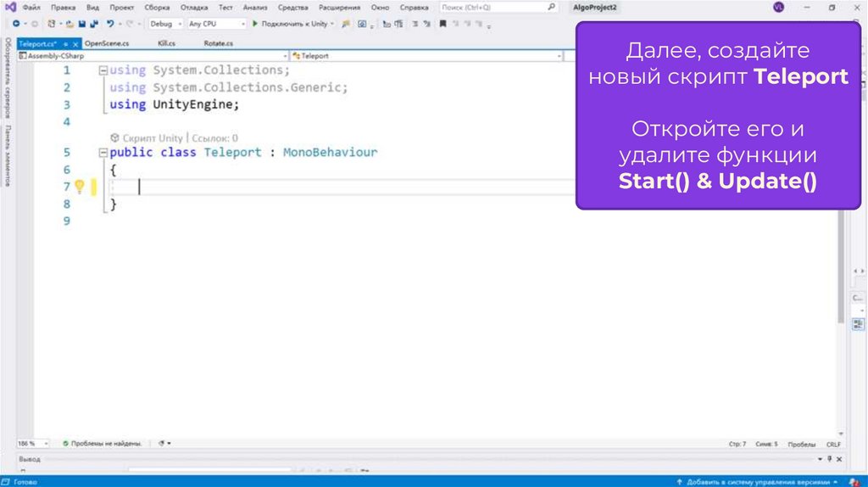Open the Проект menu
This screenshot has height=487, width=868.
click(122, 7)
